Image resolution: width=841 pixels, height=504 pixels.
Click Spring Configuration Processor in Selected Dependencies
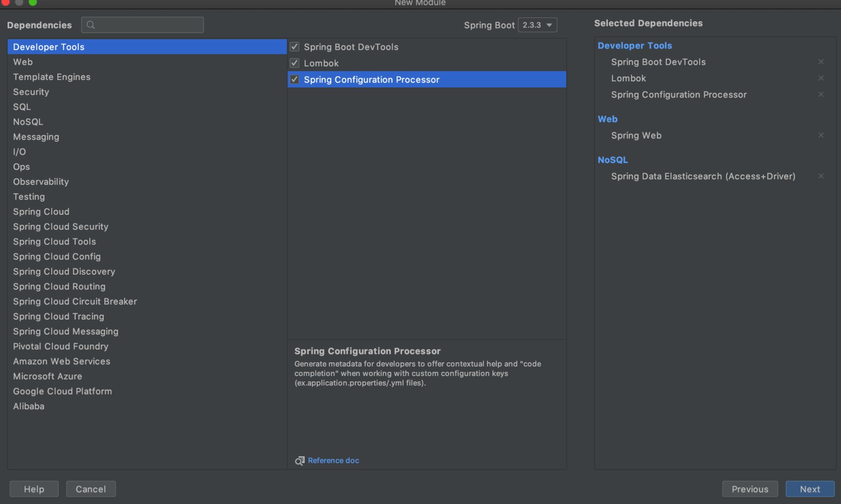679,94
